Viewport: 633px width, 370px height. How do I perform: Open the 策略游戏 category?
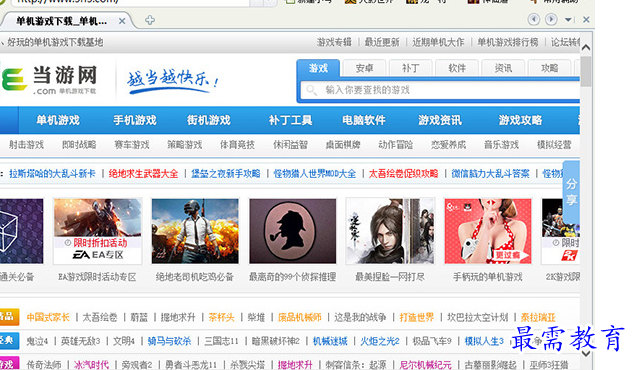(x=184, y=144)
